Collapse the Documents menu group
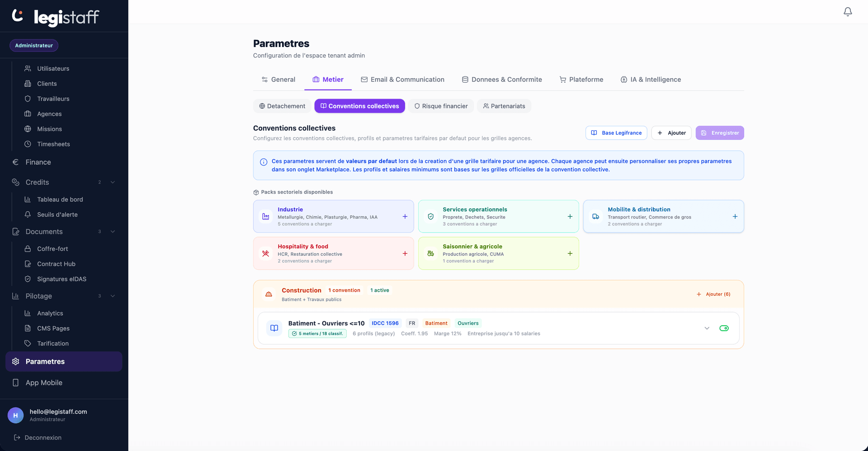868x451 pixels. [x=113, y=232]
